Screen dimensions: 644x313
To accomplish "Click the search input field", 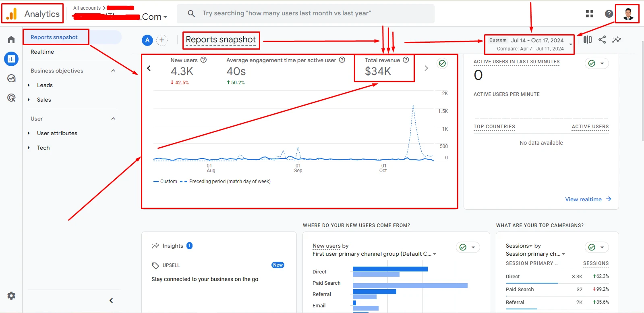I will pos(306,13).
